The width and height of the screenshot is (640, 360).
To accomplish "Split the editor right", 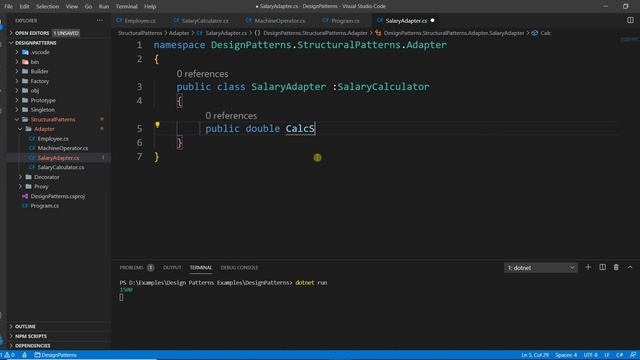I will click(x=630, y=20).
